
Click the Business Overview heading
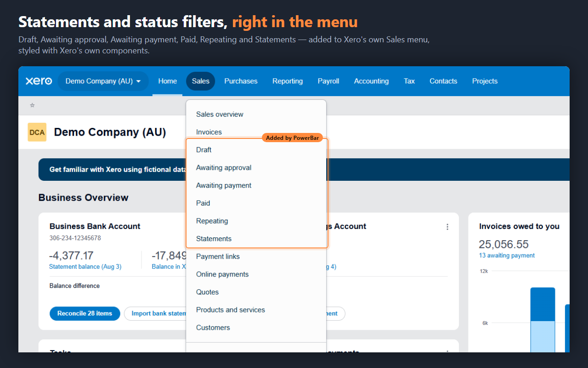[x=83, y=198]
